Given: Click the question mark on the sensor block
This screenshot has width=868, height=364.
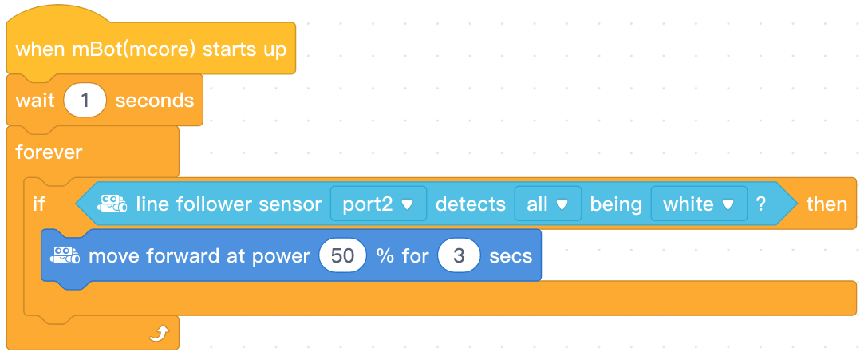Looking at the screenshot, I should pyautogui.click(x=761, y=204).
